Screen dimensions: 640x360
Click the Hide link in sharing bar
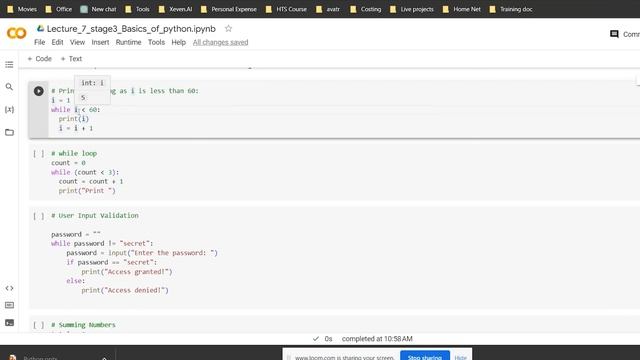pyautogui.click(x=460, y=357)
